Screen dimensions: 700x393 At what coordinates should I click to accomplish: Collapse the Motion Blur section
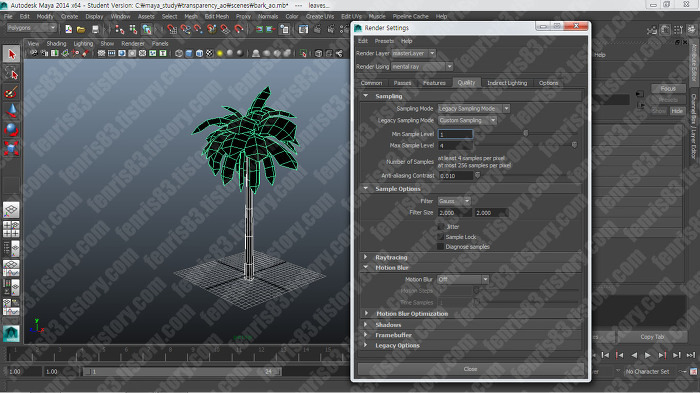[x=366, y=268]
